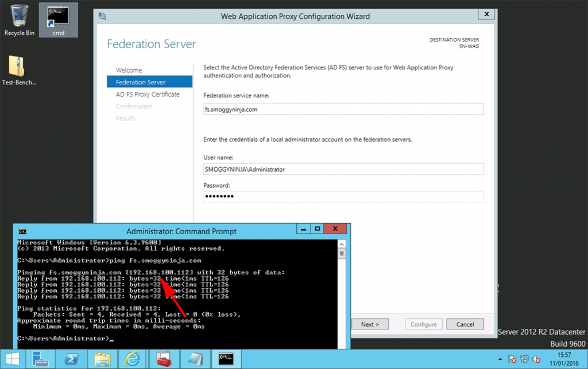Focus the User name text box
The image size is (588, 369).
[343, 169]
